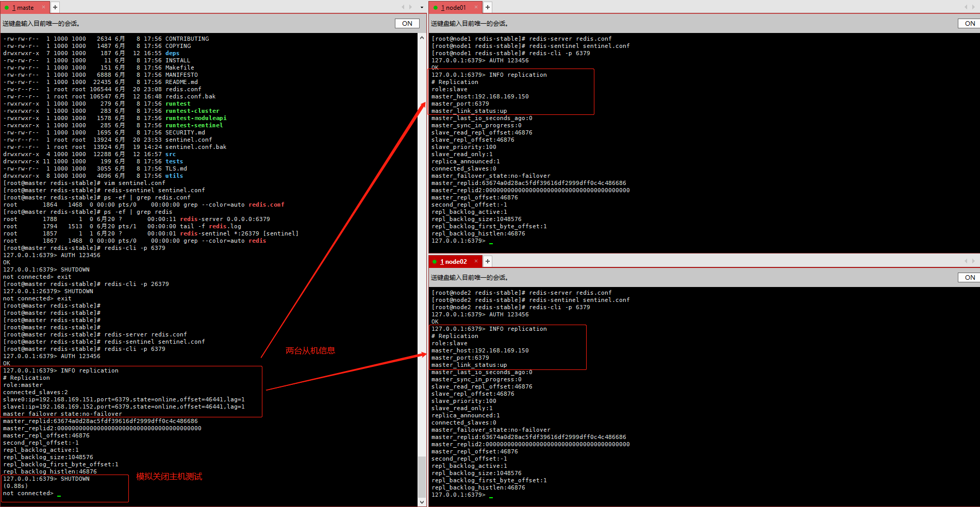
Task: Click 'redis.conf.bak' file name in listing
Action: [x=191, y=97]
